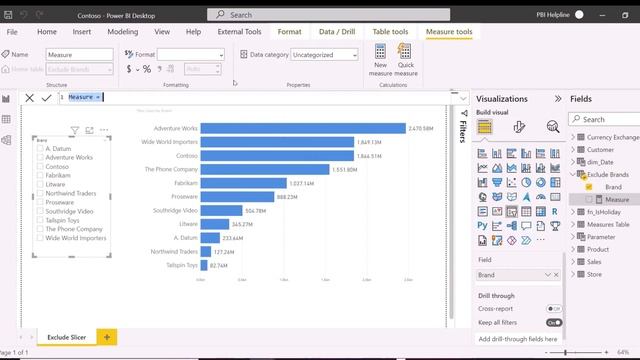This screenshot has width=640, height=360.
Task: Open Brand field well dropdown
Action: coord(548,275)
